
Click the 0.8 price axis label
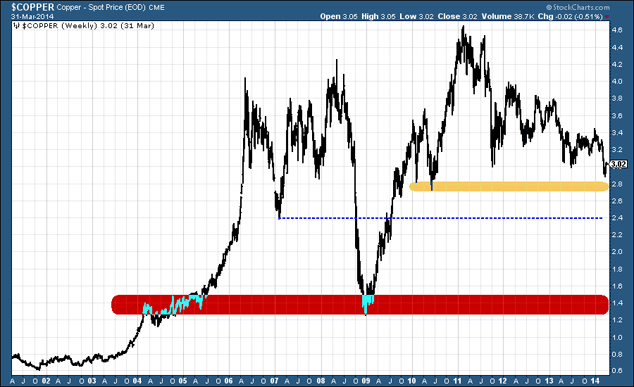617,354
